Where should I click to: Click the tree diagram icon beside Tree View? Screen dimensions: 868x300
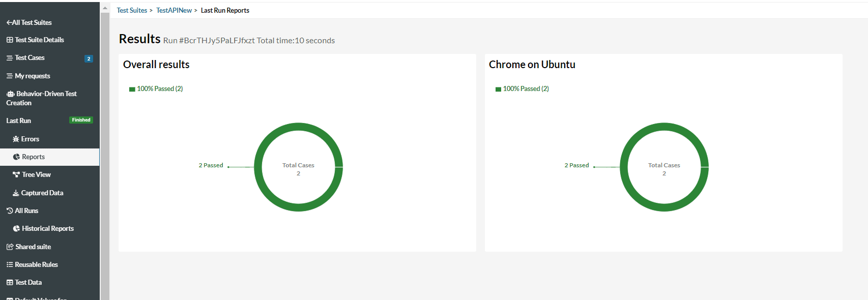[16, 174]
